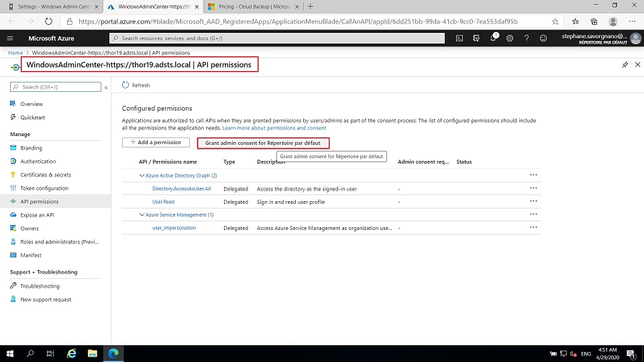Close the WindowsAdminCenter browser tab
This screenshot has height=362, width=644.
[x=197, y=7]
